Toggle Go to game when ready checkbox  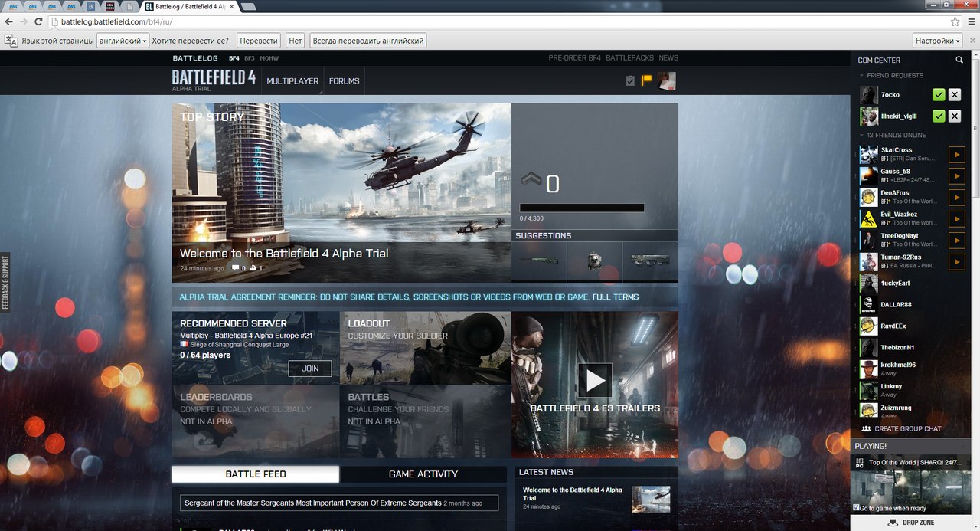click(856, 508)
